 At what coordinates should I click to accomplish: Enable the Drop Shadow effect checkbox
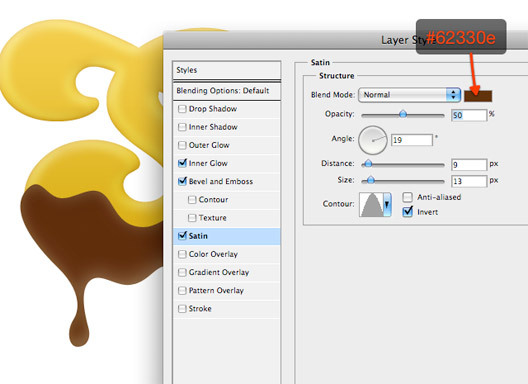click(182, 109)
